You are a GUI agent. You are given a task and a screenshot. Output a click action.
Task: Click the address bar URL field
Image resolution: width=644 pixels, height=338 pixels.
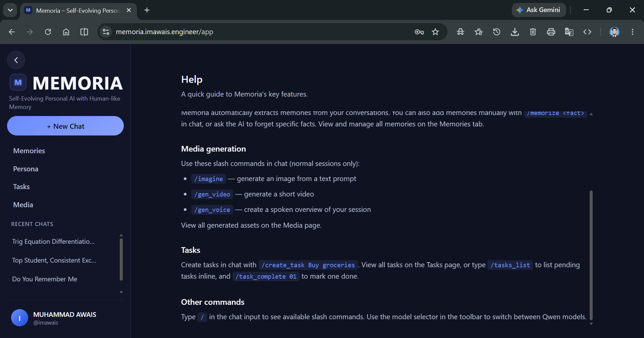262,32
